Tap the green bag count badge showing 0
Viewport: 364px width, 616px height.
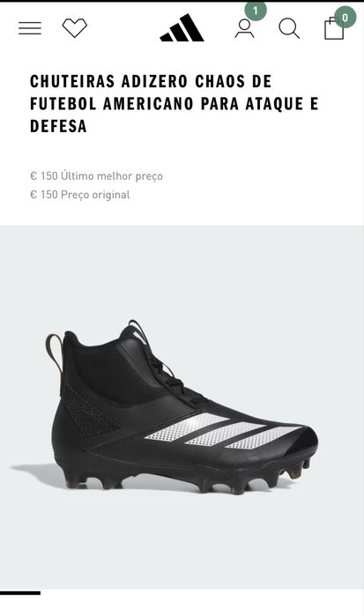point(345,18)
